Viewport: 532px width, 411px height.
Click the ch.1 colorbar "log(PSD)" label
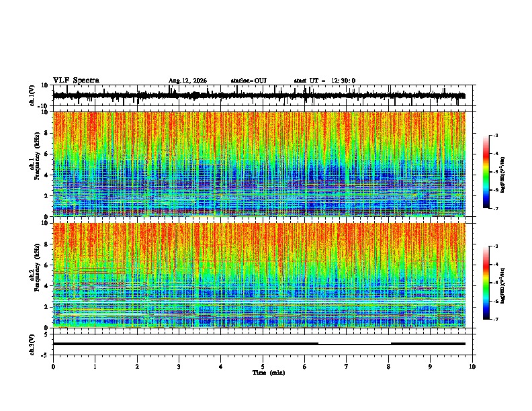pyautogui.click(x=503, y=175)
